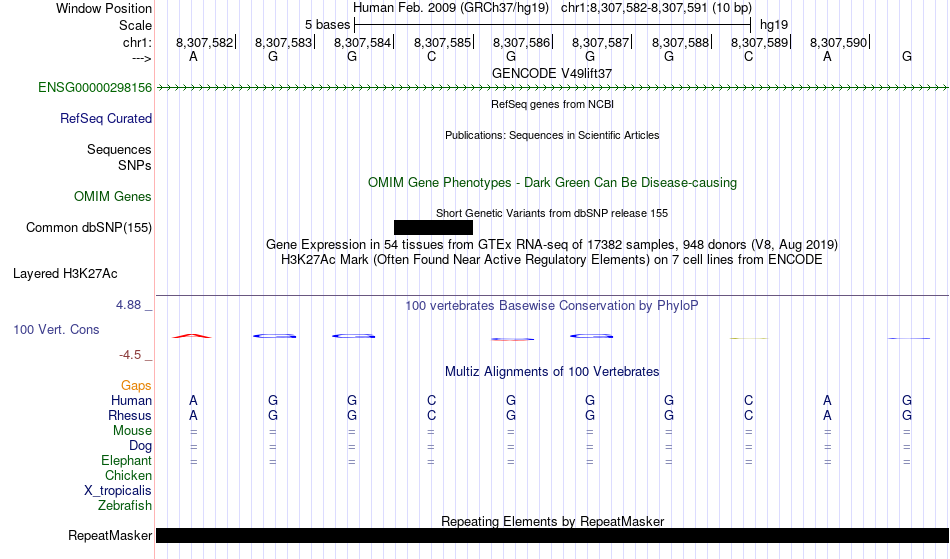This screenshot has width=950, height=559.
Task: Click the GTEx Gene Expression track title
Action: (552, 245)
